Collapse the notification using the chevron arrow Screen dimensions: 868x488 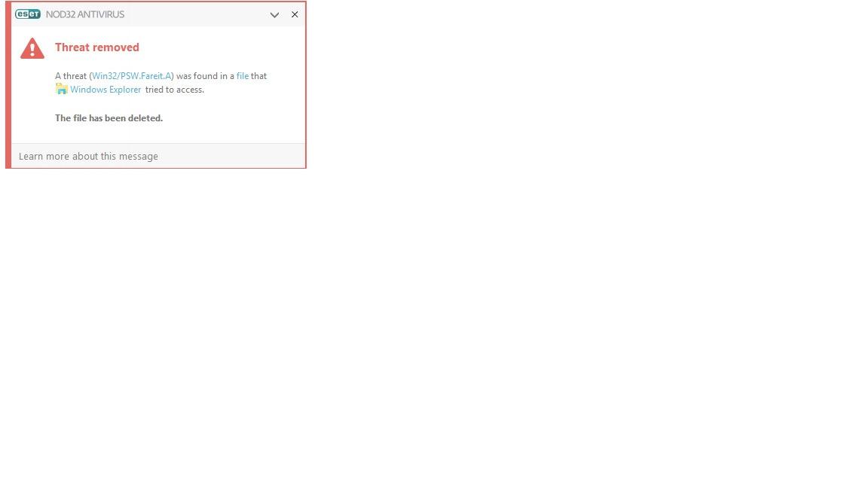(x=274, y=15)
